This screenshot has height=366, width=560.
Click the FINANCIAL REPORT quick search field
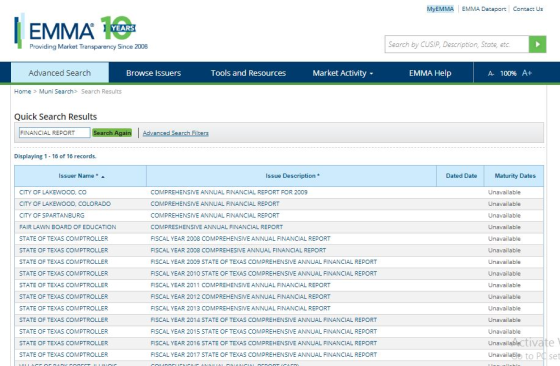pos(54,133)
